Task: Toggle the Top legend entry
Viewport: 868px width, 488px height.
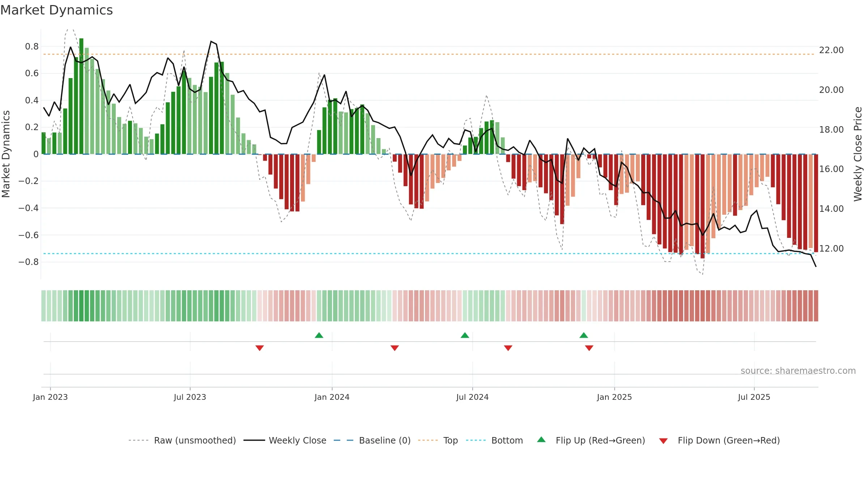Action: tap(438, 440)
